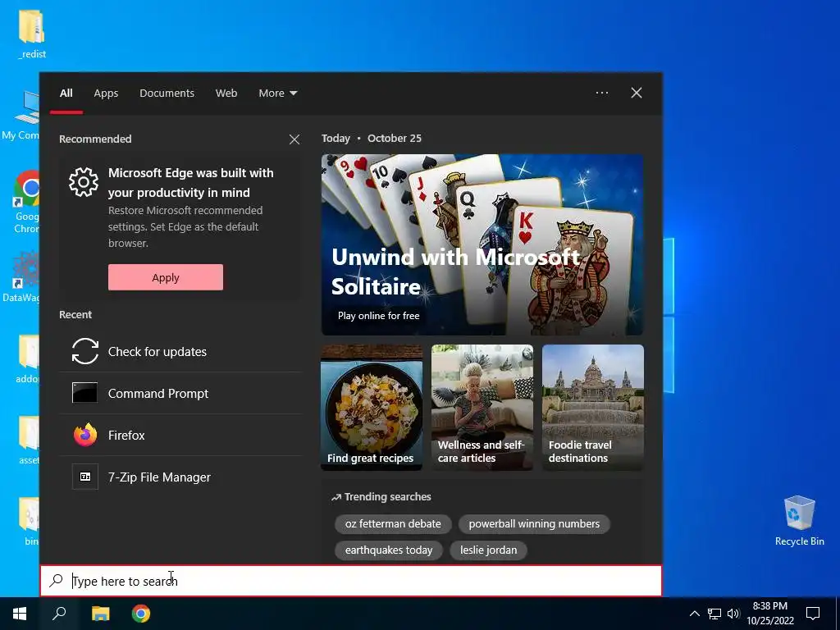Viewport: 840px width, 630px height.
Task: Select the Recycle Bin desktop icon
Action: pyautogui.click(x=799, y=520)
